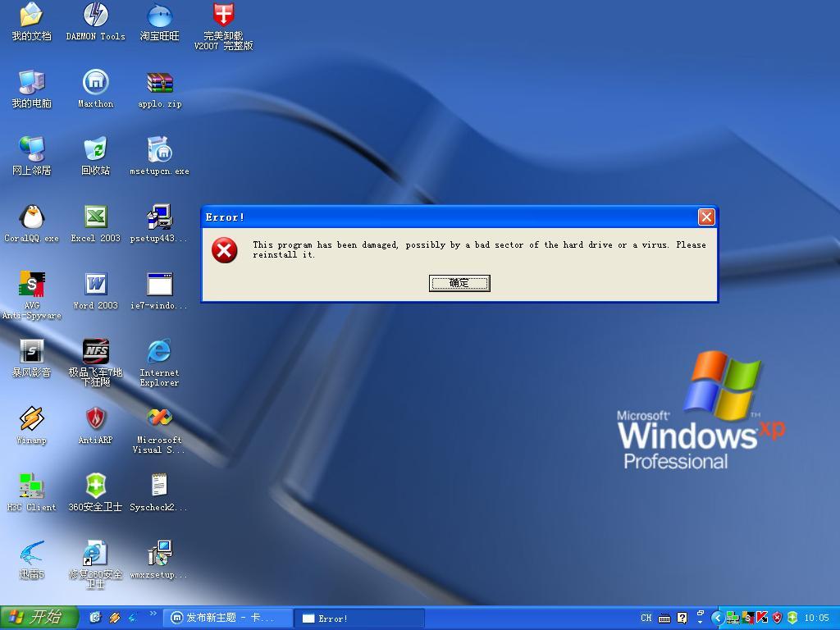Click the first quick launch icon in taskbar
This screenshot has width=840, height=630.
tap(95, 618)
